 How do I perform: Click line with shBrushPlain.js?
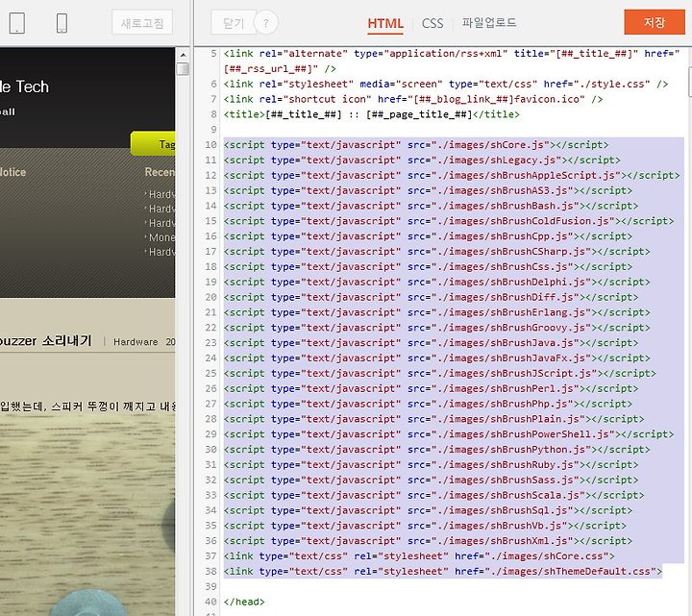[433, 419]
